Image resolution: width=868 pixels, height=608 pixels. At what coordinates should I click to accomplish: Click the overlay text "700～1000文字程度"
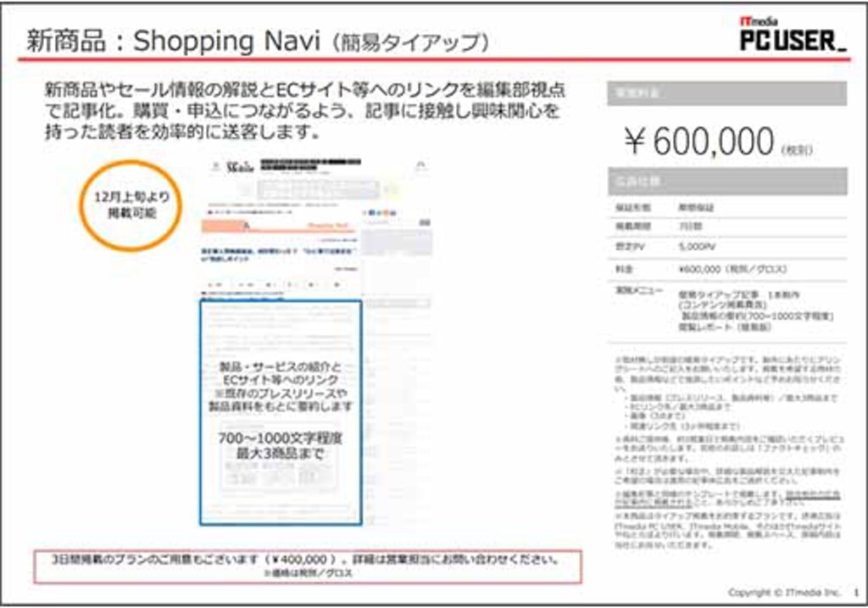coord(280,438)
